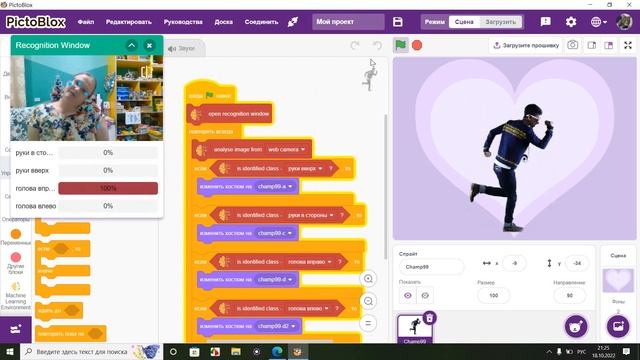Screen dimensions: 640x360
Task: Take a stage screenshot with camera icon
Action: click(572, 45)
